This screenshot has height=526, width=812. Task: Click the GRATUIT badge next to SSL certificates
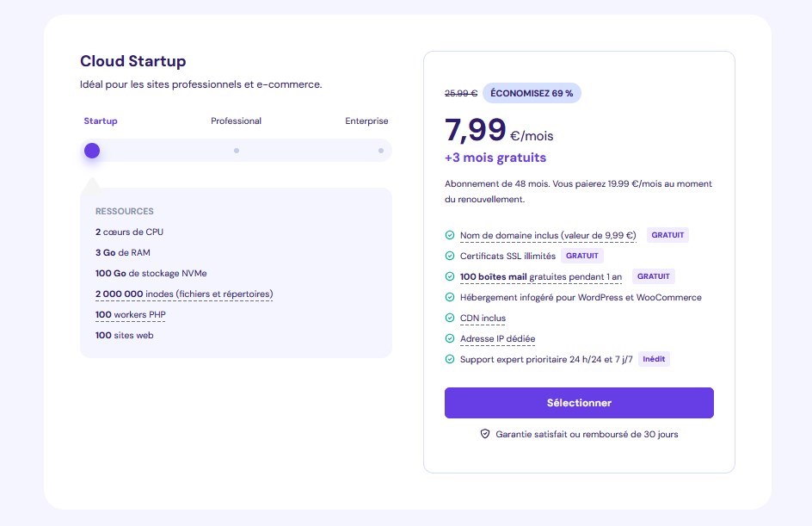click(582, 256)
